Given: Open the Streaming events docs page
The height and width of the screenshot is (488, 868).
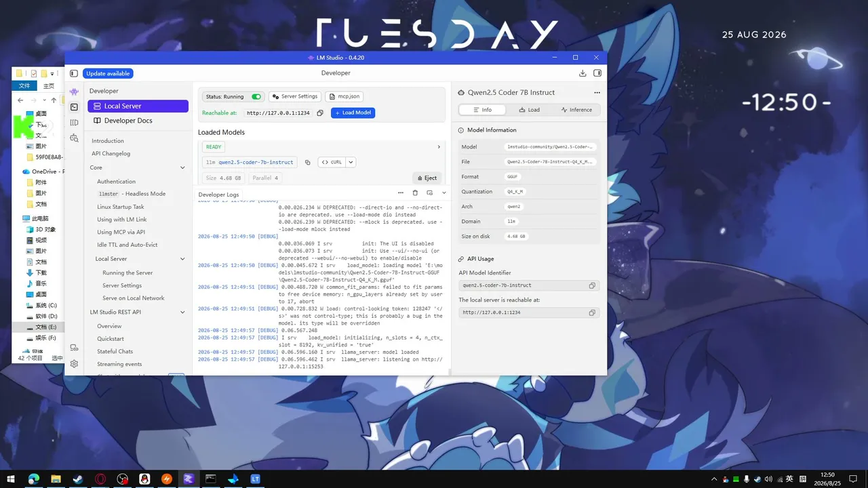Looking at the screenshot, I should click(119, 365).
